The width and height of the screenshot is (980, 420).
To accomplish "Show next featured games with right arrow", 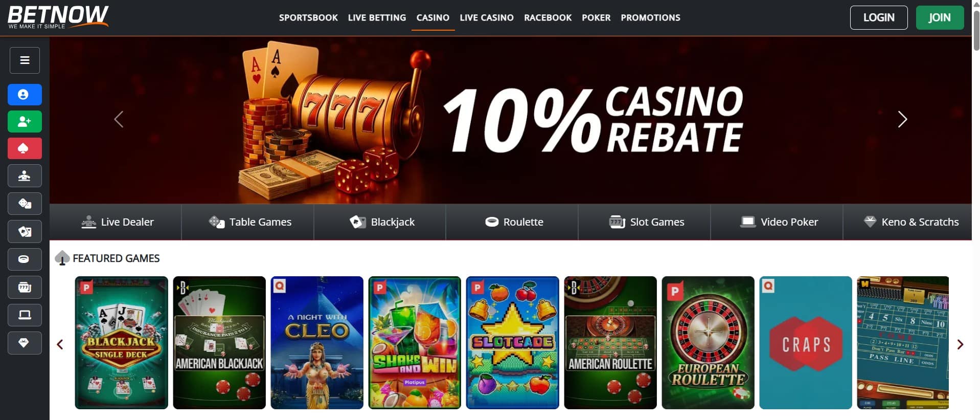I will 960,344.
